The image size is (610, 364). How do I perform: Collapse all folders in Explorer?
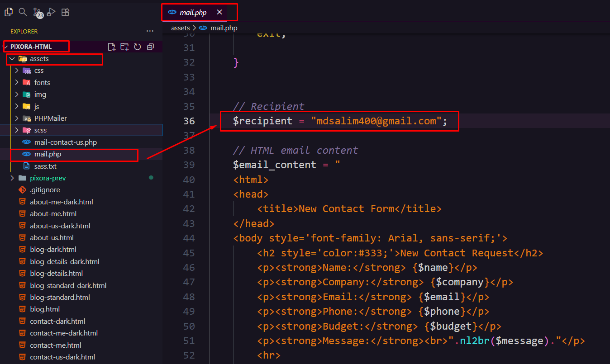(x=151, y=47)
